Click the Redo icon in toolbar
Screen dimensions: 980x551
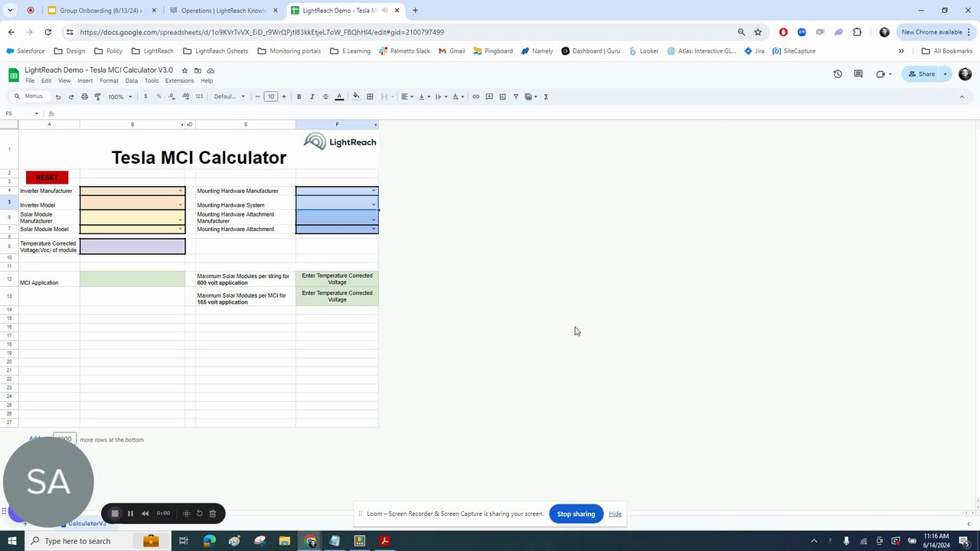[71, 96]
